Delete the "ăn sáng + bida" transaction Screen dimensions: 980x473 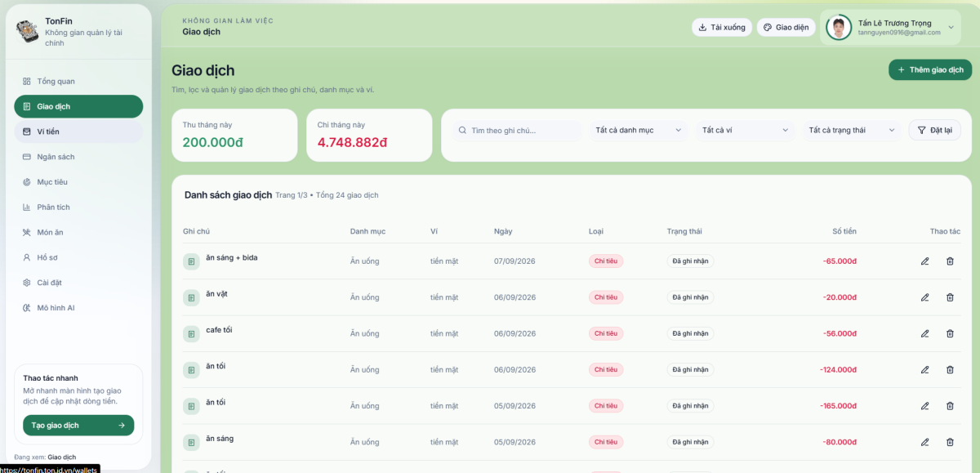(950, 261)
